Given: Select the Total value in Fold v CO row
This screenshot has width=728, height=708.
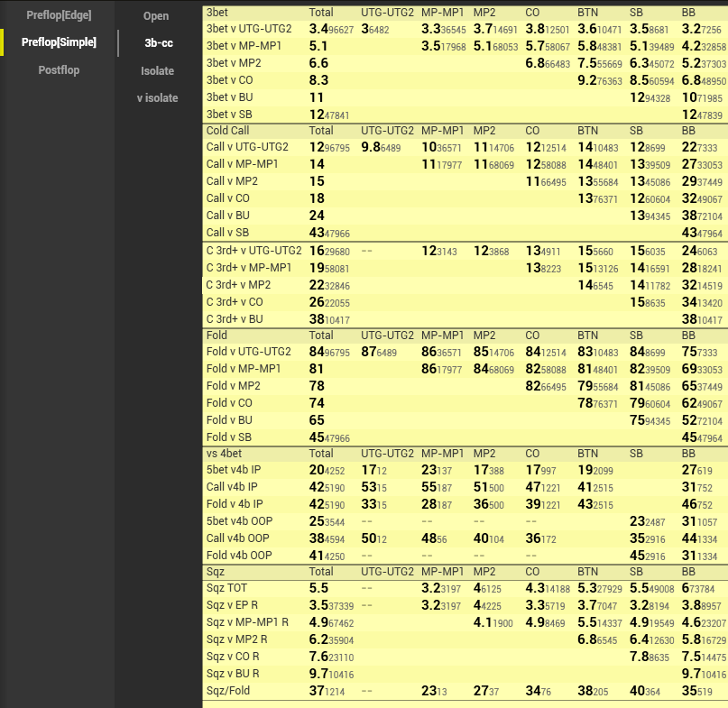Looking at the screenshot, I should pos(317,403).
